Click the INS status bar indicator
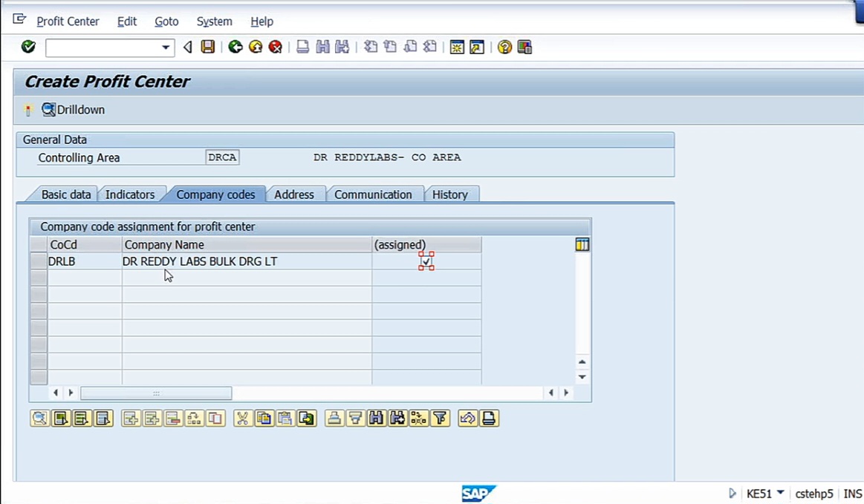Screen dimensions: 864x504 (x=852, y=494)
